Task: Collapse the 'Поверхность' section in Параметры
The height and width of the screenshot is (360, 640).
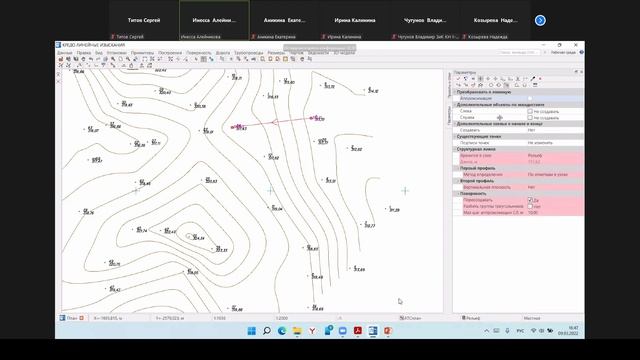Action: pyautogui.click(x=458, y=193)
